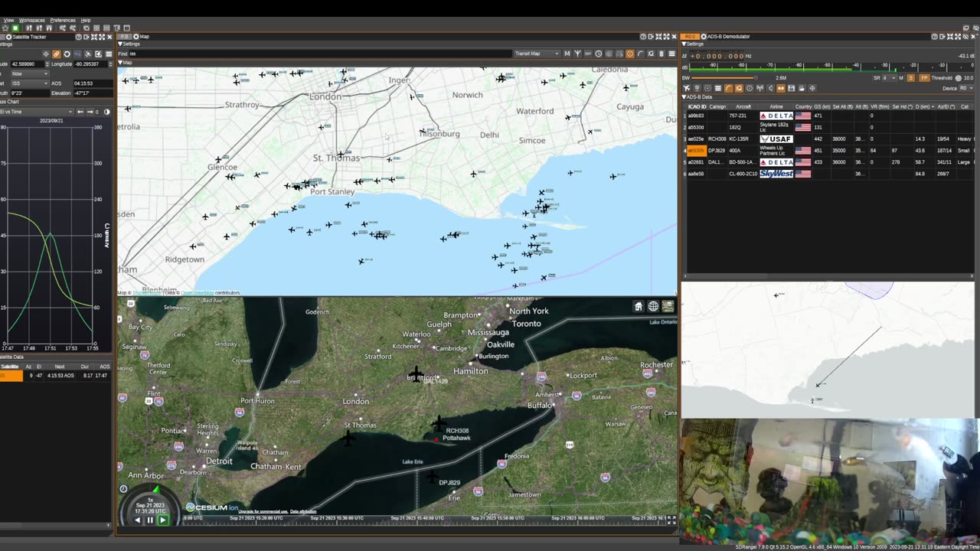Click the 'Data attribution' link
Image resolution: width=980 pixels, height=551 pixels.
tap(303, 511)
